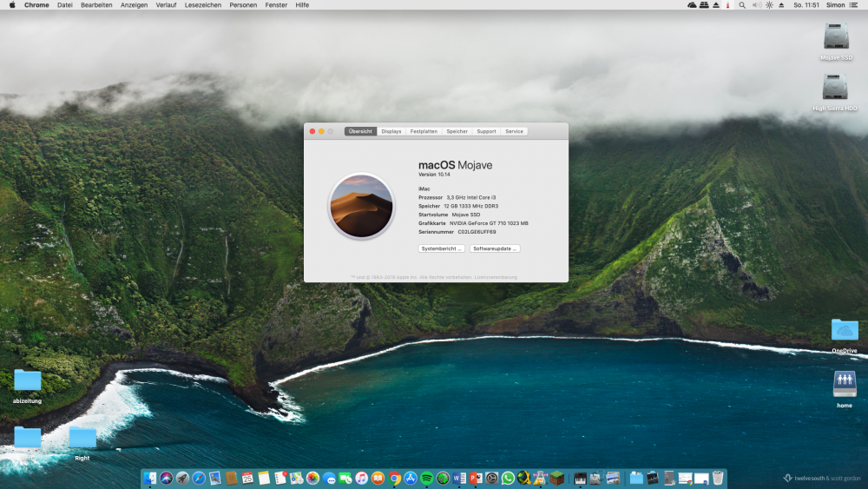Select the OneDrive folder on desktop
This screenshot has height=489, width=868.
845,330
